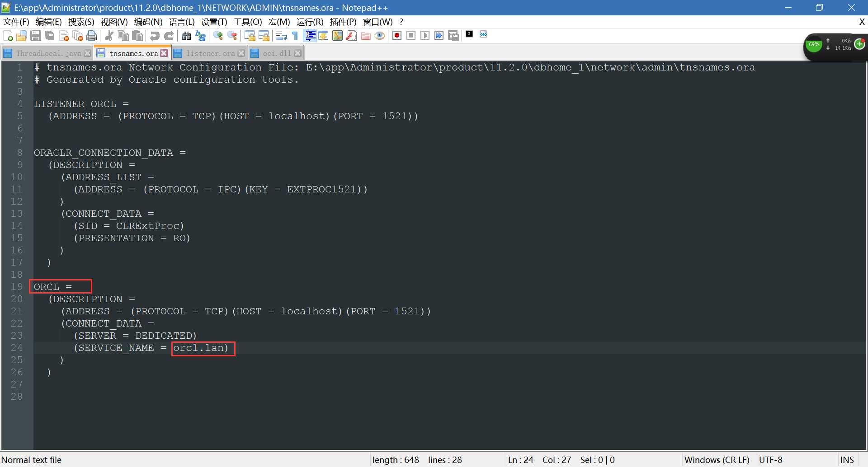The image size is (868, 467).
Task: Toggle monitoring eye icon
Action: click(380, 36)
